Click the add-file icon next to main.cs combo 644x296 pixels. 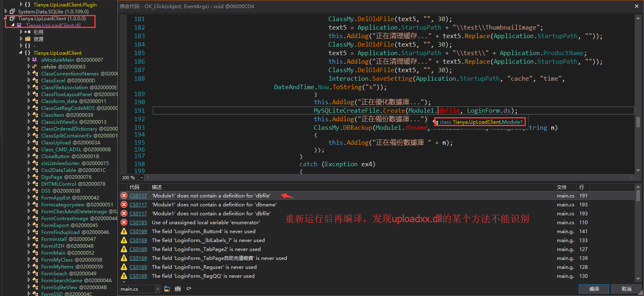[167, 289]
